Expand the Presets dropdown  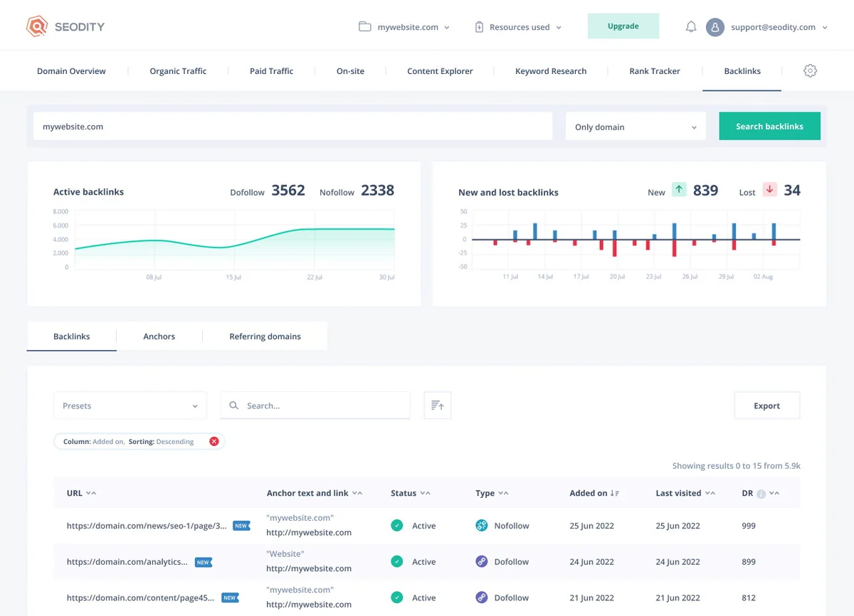pos(130,405)
